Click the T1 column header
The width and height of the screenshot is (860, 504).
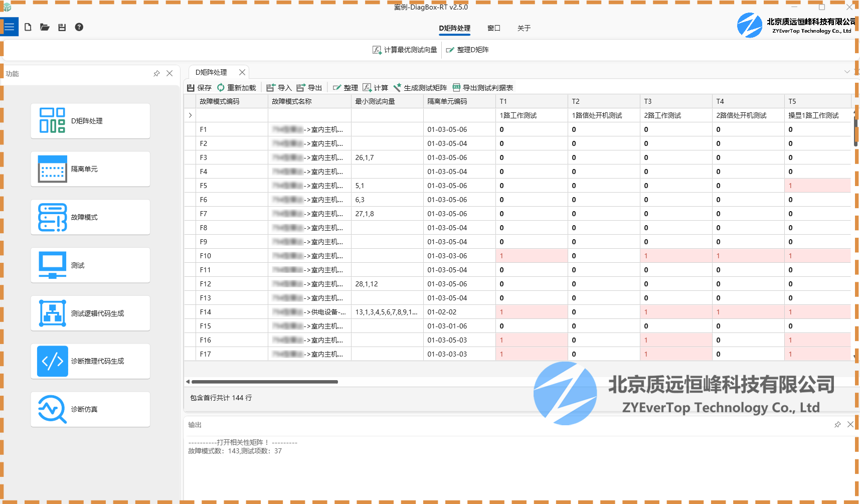(532, 101)
